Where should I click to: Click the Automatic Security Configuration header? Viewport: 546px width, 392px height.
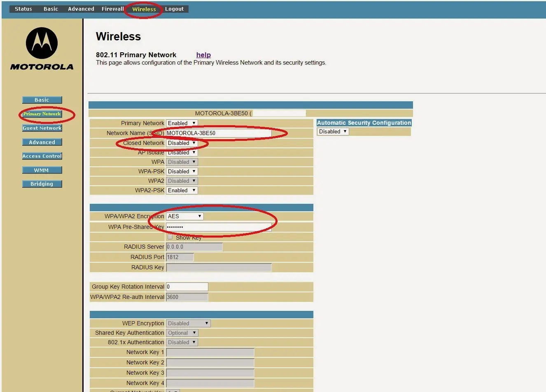point(364,123)
